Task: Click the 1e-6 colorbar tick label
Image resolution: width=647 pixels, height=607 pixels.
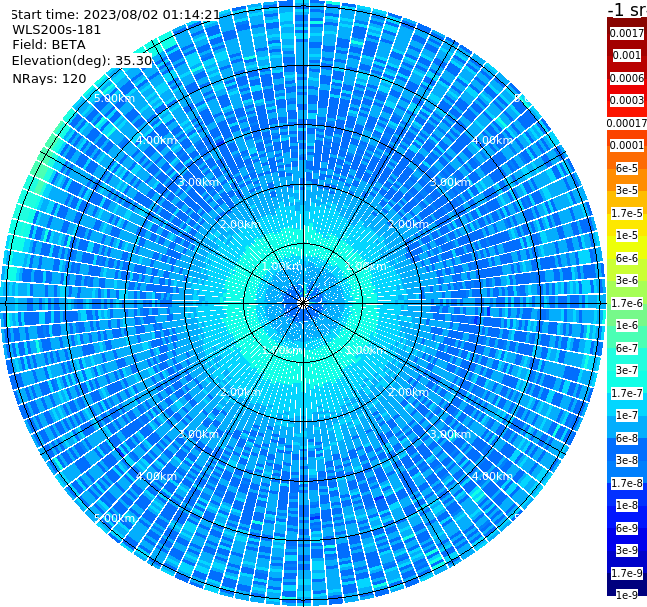Action: (x=627, y=325)
